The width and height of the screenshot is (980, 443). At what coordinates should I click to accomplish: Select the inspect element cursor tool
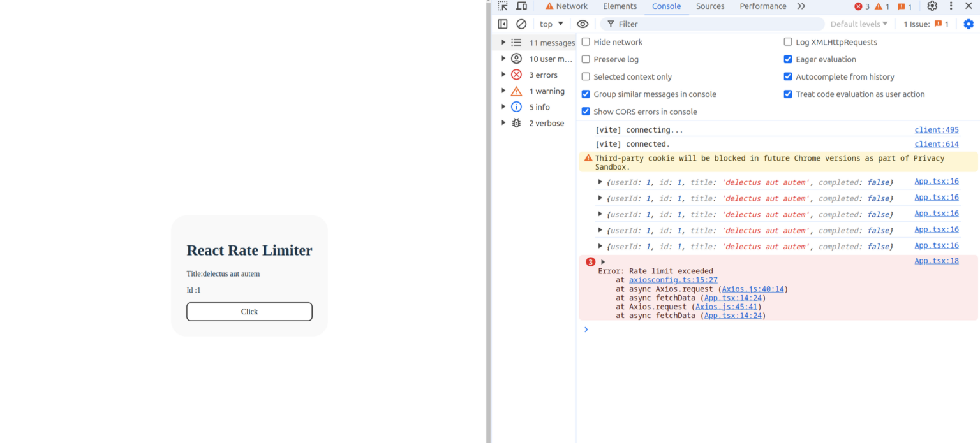click(502, 6)
